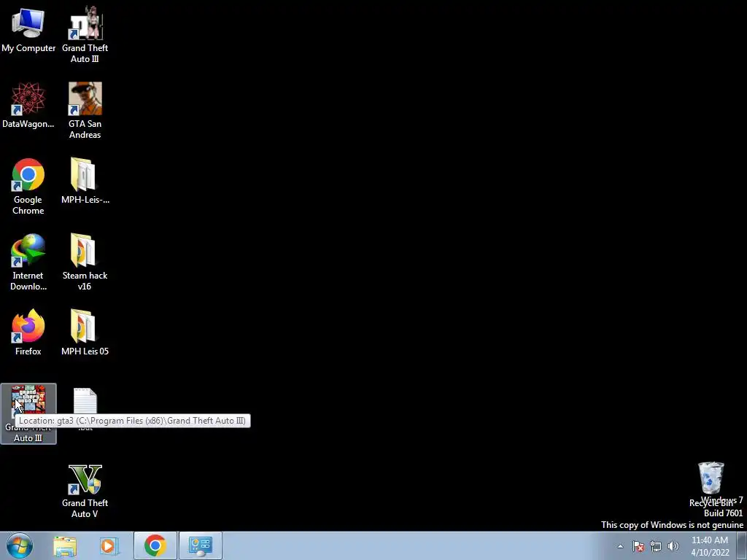The width and height of the screenshot is (747, 560).
Task: Open the Windows Start menu orb
Action: click(20, 545)
